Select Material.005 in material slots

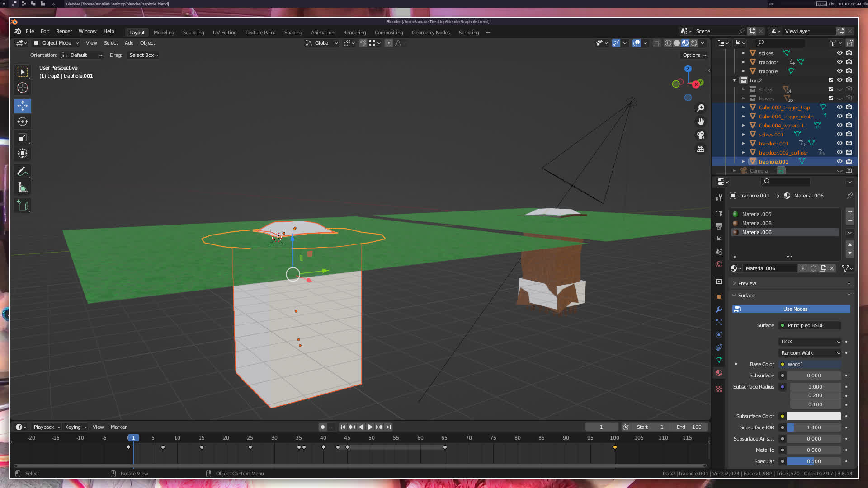point(756,214)
